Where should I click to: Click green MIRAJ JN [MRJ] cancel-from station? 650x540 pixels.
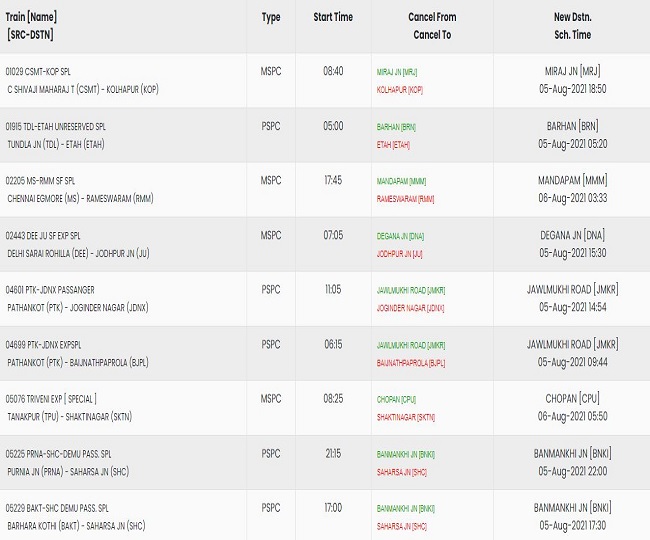coord(399,73)
